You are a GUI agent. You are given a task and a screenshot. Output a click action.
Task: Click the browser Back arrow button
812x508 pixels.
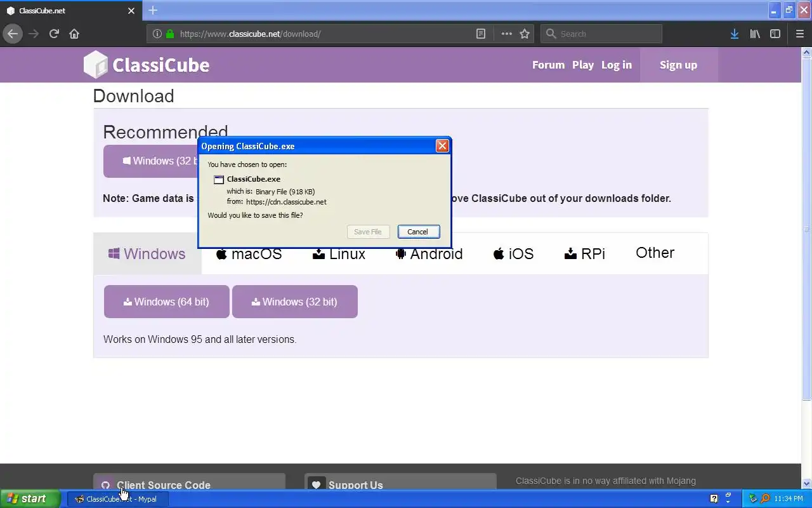pyautogui.click(x=13, y=34)
